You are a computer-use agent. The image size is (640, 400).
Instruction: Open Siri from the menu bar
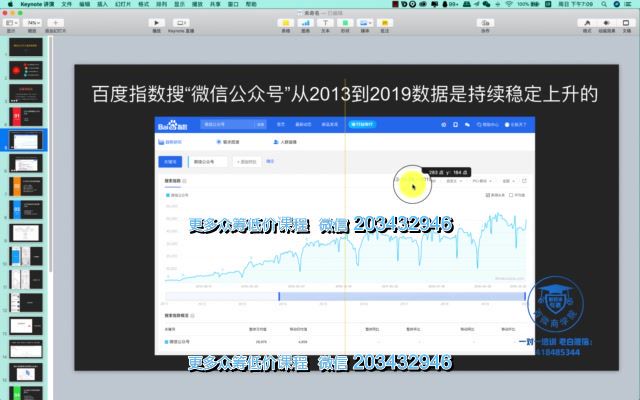coord(617,4)
